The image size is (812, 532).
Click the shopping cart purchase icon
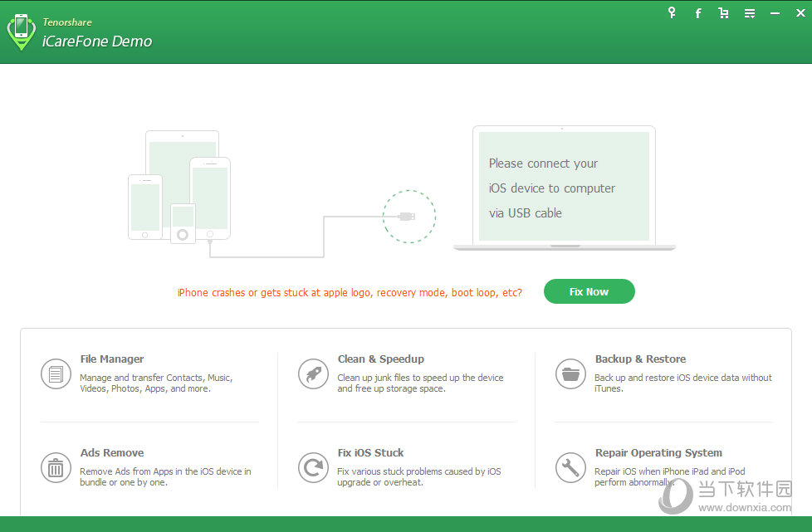(x=723, y=13)
